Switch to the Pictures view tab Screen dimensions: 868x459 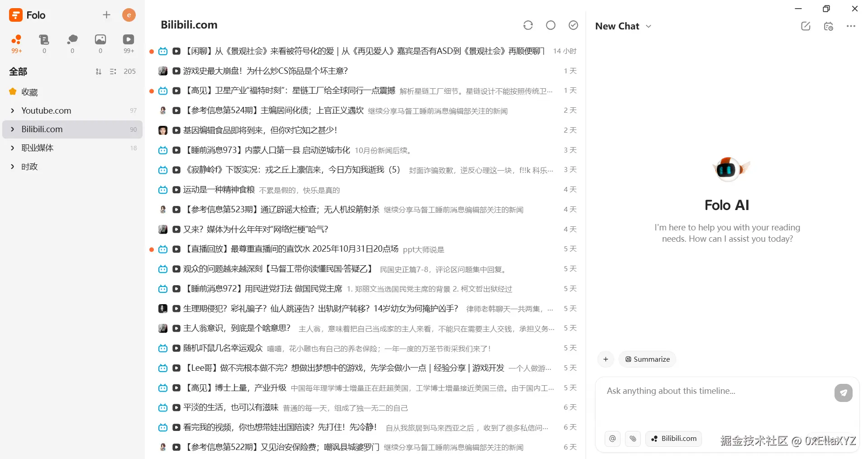pyautogui.click(x=100, y=44)
